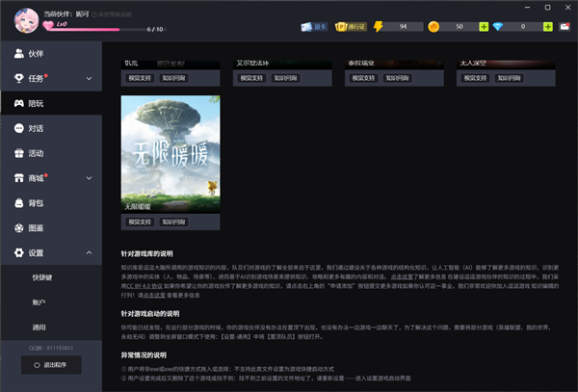The height and width of the screenshot is (392, 578).
Task: Open the 图鉴 gallery
Action: (37, 228)
